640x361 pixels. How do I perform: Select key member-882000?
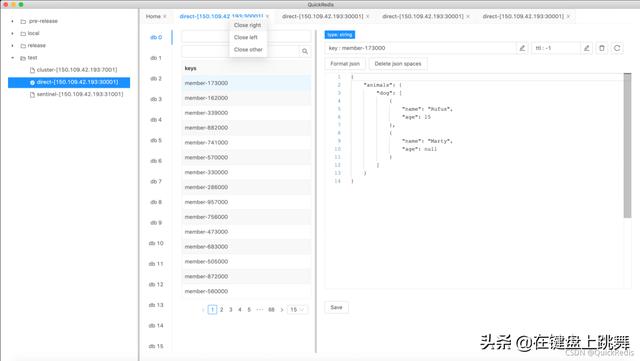(x=246, y=128)
